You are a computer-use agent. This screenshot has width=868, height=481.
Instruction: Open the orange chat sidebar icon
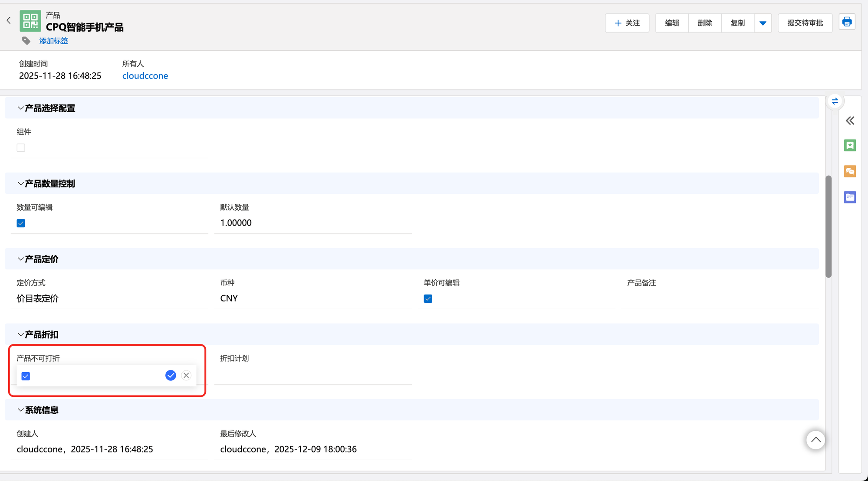click(850, 171)
